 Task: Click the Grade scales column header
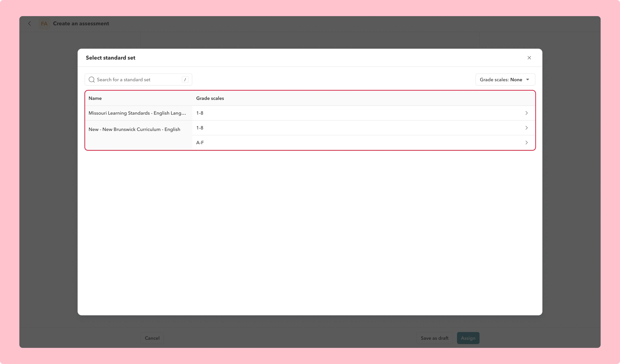click(210, 98)
